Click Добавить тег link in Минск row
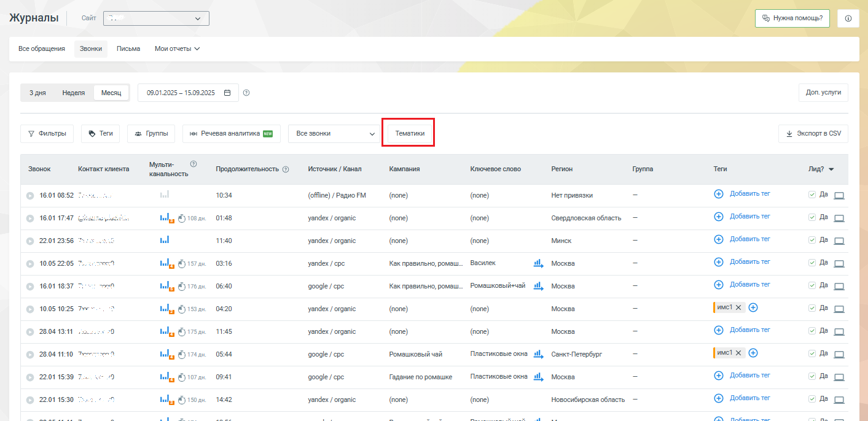 tap(750, 239)
